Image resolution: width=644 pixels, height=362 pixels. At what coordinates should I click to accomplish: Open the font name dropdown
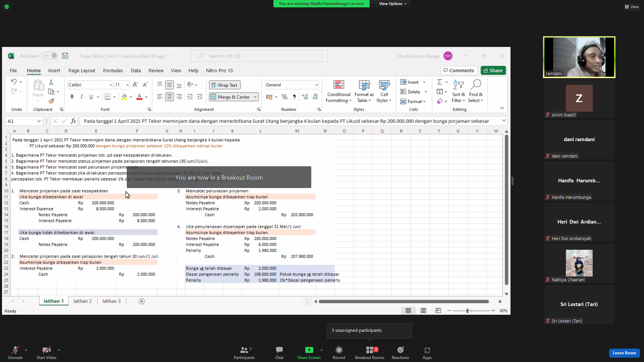(x=111, y=85)
